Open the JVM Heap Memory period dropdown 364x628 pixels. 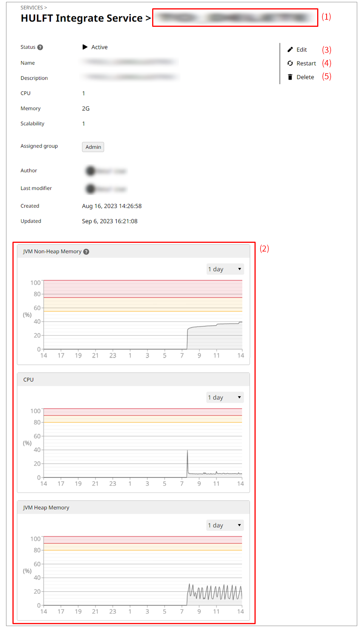(x=225, y=525)
